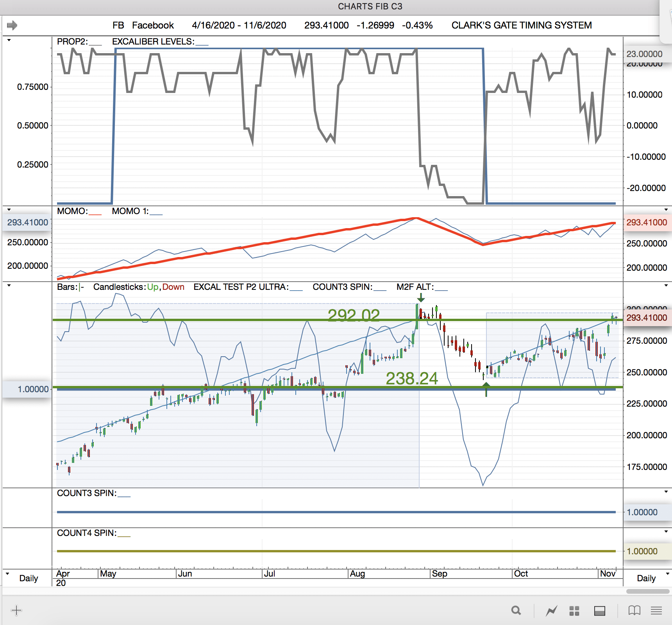Open the horizontal lines list icon
This screenshot has height=625, width=672.
656,611
